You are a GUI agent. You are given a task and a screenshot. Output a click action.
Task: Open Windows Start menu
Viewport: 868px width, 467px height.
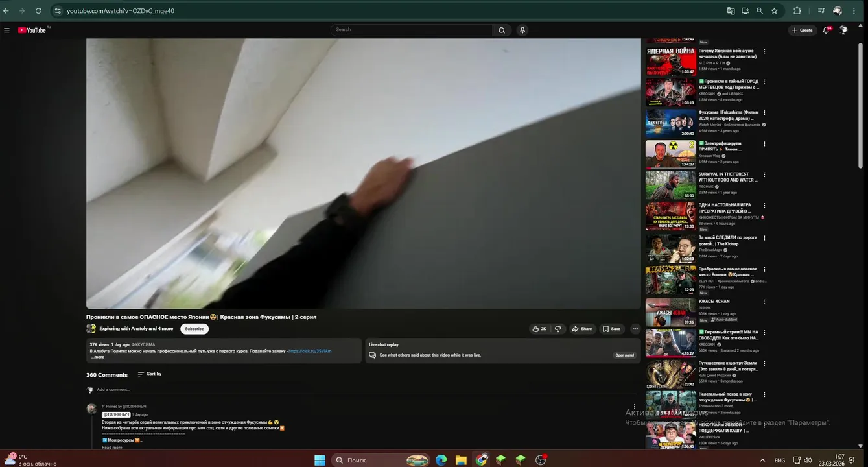(x=320, y=460)
